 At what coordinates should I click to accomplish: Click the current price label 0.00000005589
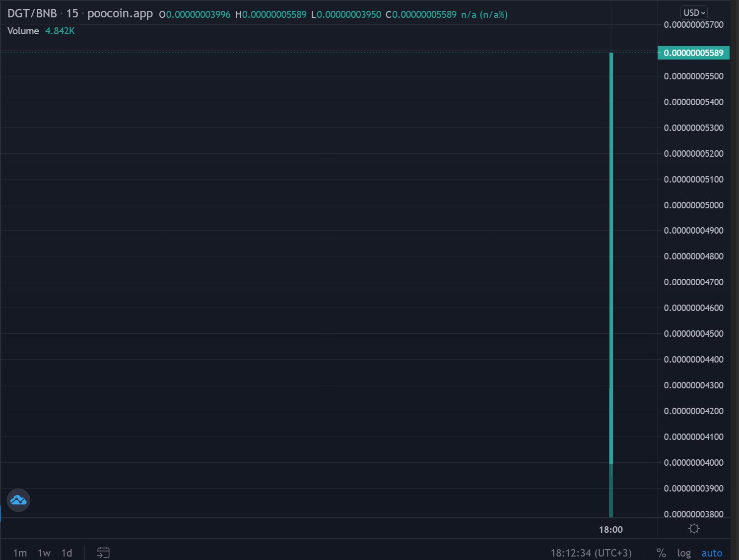[x=693, y=53]
